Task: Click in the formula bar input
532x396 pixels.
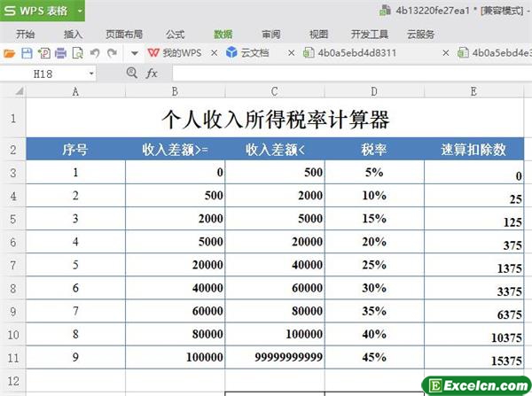Action: (352, 74)
